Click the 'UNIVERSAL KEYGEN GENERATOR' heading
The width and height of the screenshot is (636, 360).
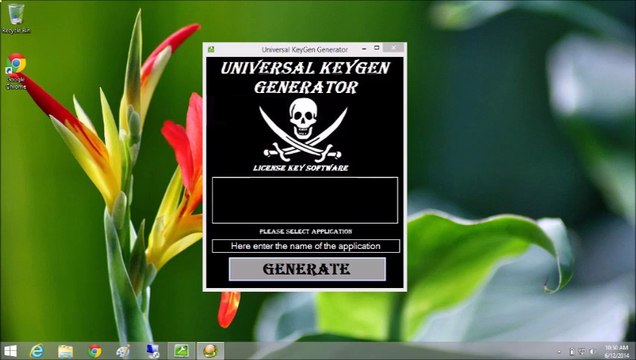pos(305,77)
